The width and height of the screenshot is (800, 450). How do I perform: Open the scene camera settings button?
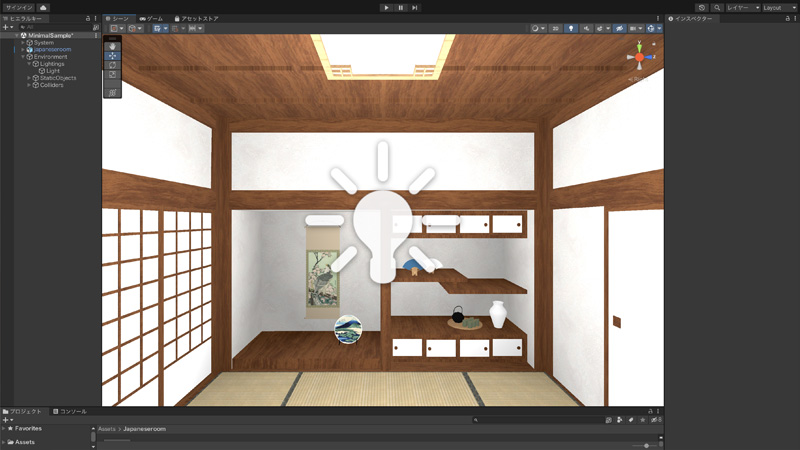tap(636, 29)
